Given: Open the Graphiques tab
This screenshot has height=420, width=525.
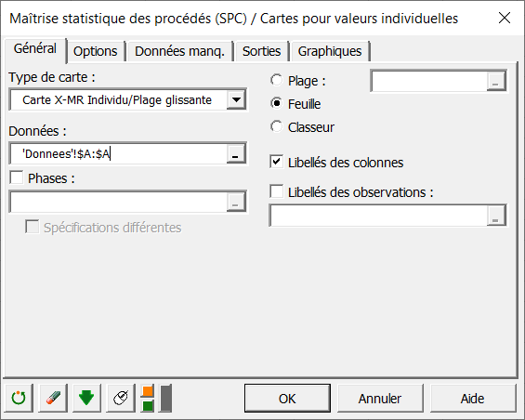Looking at the screenshot, I should coord(330,51).
